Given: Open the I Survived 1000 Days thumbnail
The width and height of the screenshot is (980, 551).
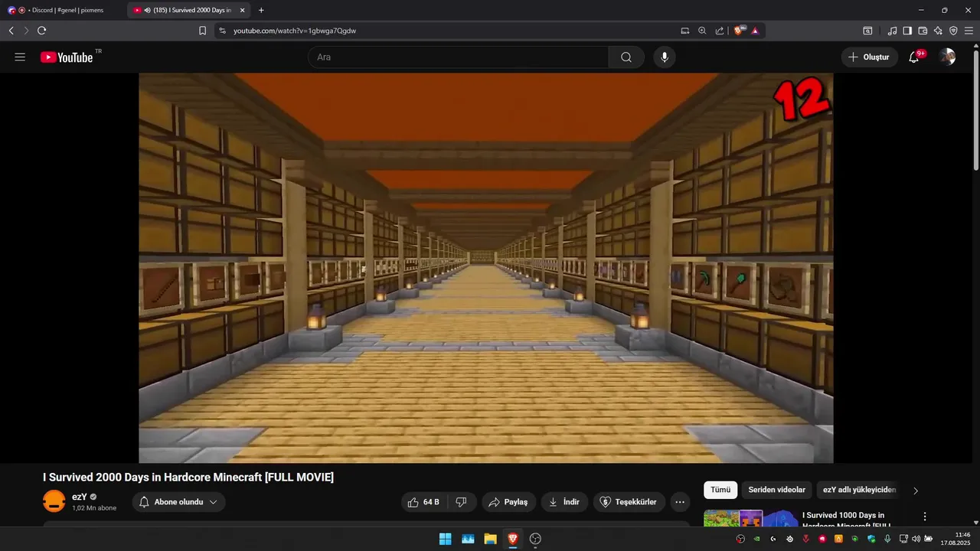Looking at the screenshot, I should point(750,518).
